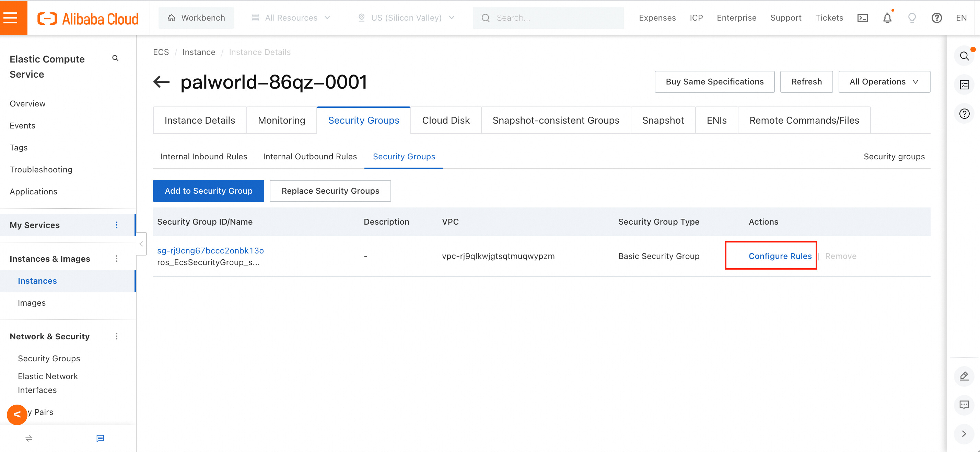The width and height of the screenshot is (980, 452).
Task: Open the orange hamburger main menu
Action: (14, 18)
